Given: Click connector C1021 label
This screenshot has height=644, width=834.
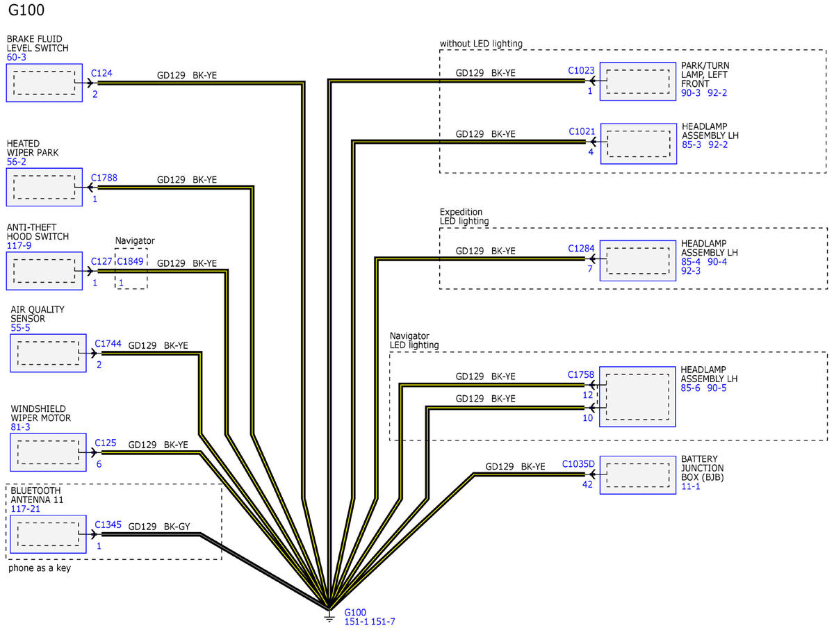Looking at the screenshot, I should [581, 131].
